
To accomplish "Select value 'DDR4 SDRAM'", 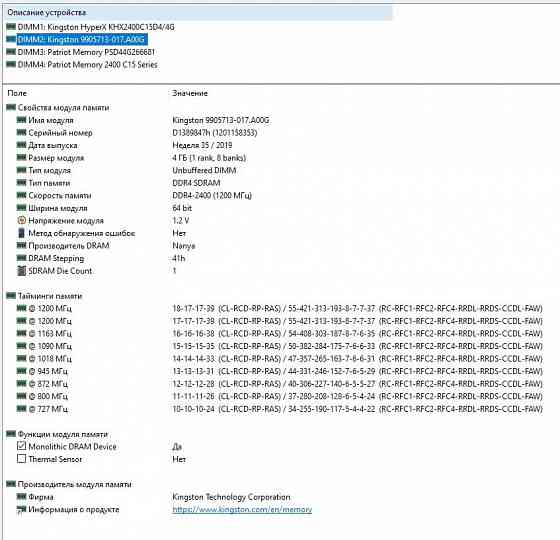I will (196, 183).
